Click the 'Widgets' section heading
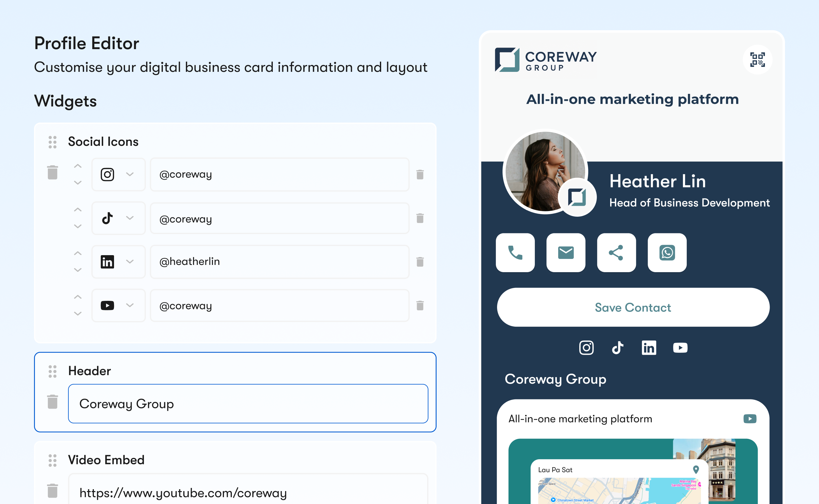Image resolution: width=819 pixels, height=504 pixels. pos(65,101)
